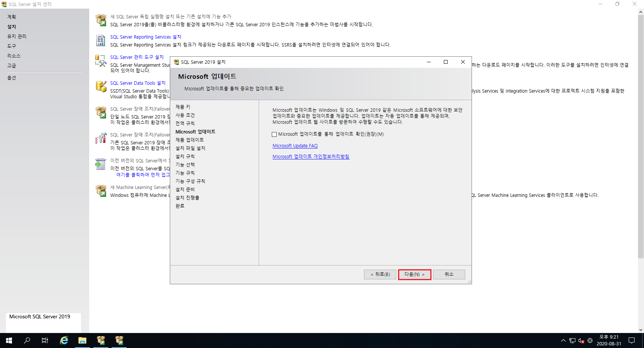Click the 완료 step in wizard
The width and height of the screenshot is (644, 348).
pyautogui.click(x=180, y=206)
